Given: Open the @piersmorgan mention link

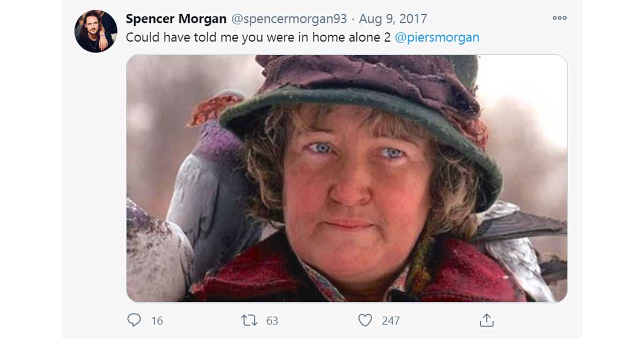Looking at the screenshot, I should pyautogui.click(x=437, y=38).
